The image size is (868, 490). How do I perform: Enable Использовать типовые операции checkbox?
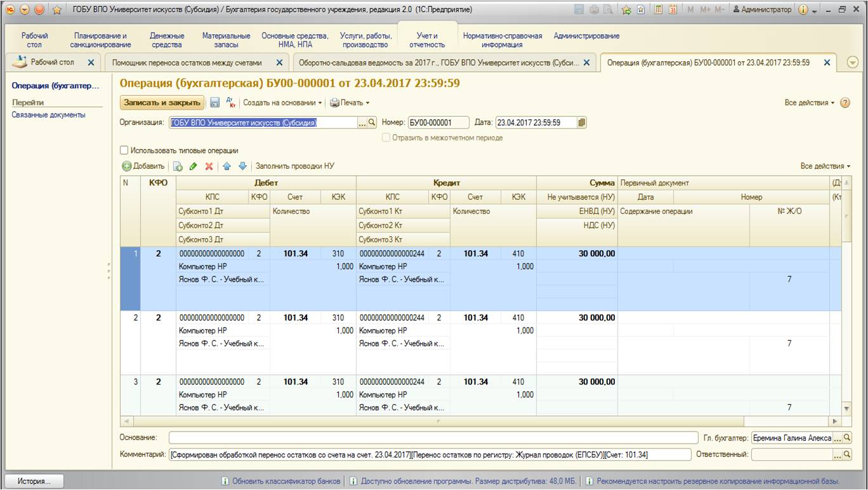tap(124, 150)
